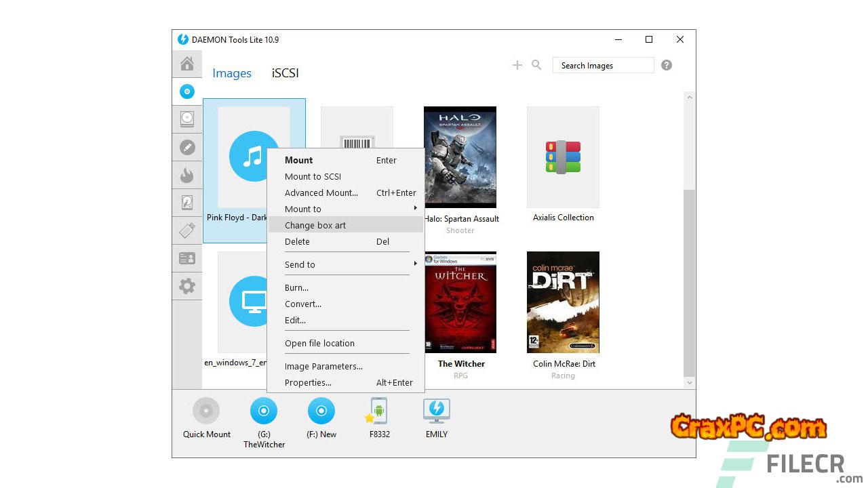Click in the Search Images field
The height and width of the screenshot is (488, 868).
[x=603, y=65]
